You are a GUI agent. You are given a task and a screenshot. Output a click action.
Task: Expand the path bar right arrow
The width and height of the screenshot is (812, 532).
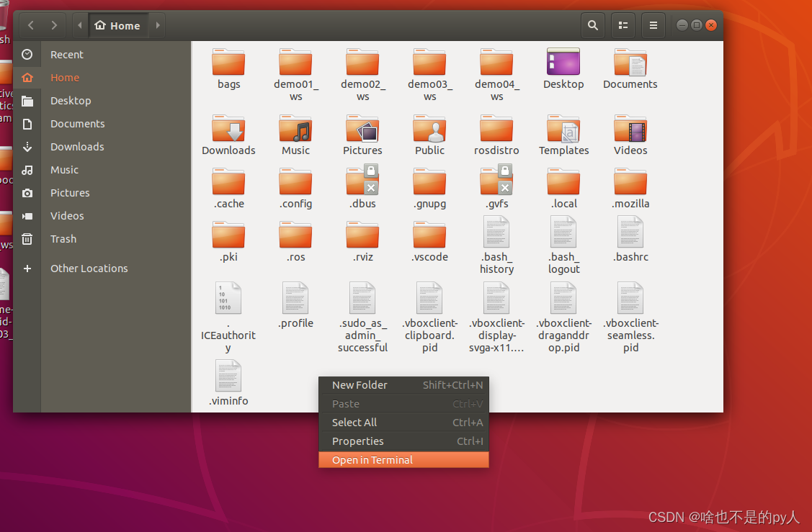pos(157,25)
